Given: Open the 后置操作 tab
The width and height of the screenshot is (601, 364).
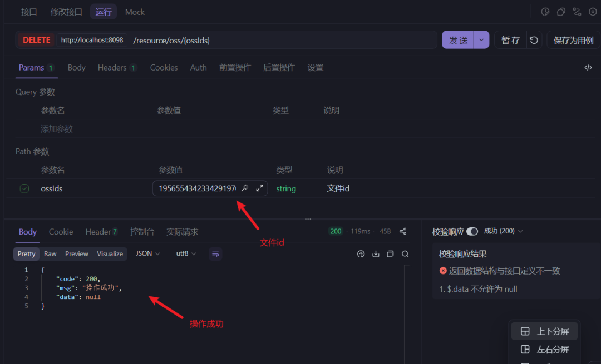Looking at the screenshot, I should 279,68.
